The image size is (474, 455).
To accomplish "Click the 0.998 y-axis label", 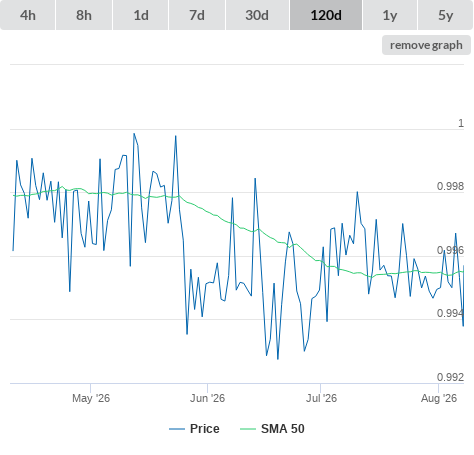I will [450, 186].
